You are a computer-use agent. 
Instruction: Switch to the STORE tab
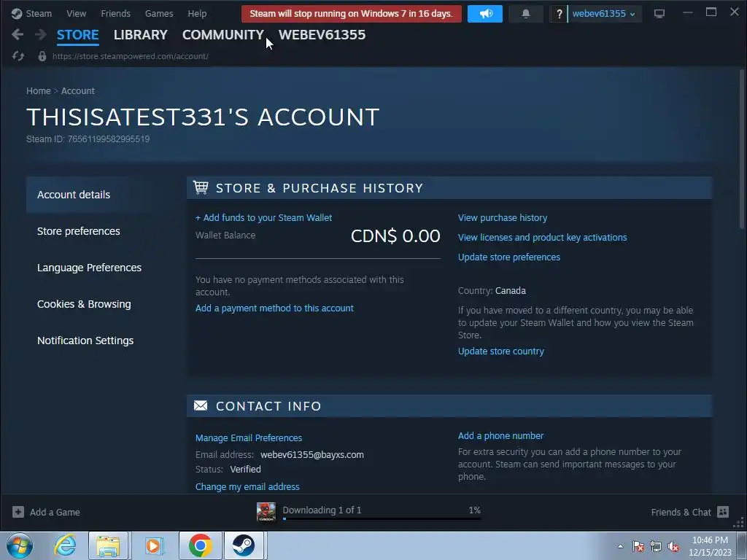(77, 35)
